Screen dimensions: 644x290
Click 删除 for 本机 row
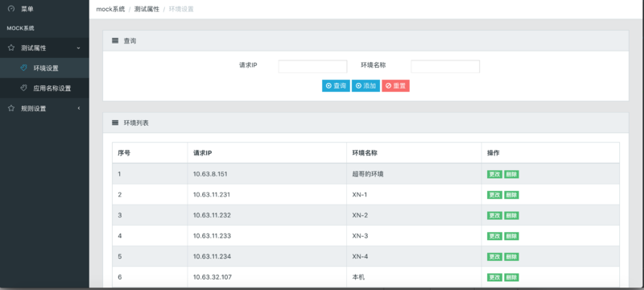tap(512, 277)
